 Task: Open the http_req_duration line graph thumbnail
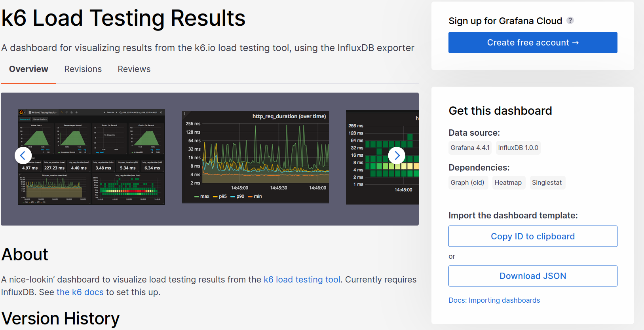point(255,157)
